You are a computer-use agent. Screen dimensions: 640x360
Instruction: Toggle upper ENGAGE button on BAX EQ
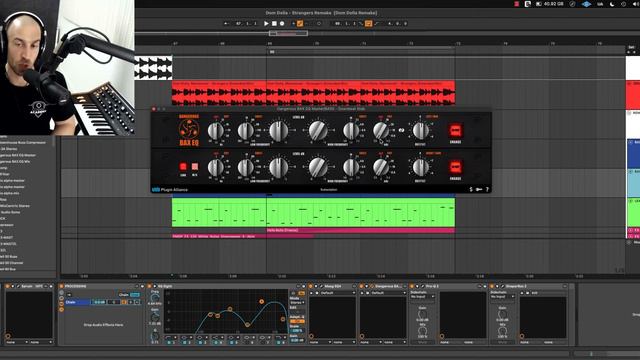coord(455,130)
